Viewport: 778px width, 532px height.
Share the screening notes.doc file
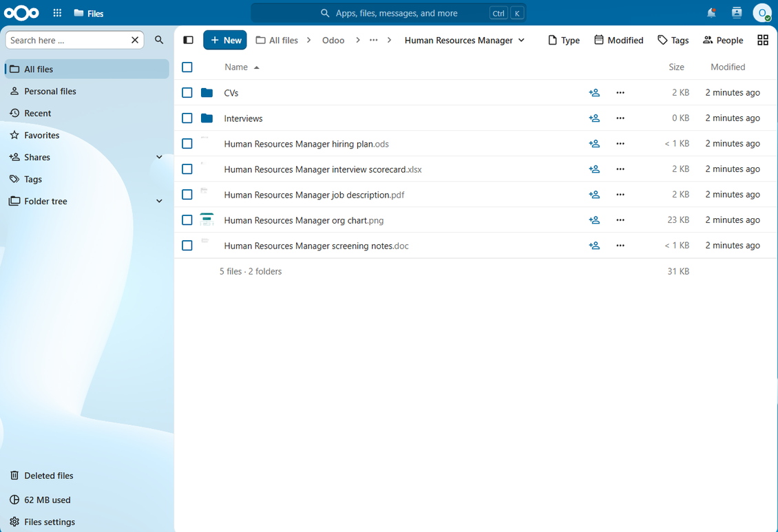594,246
